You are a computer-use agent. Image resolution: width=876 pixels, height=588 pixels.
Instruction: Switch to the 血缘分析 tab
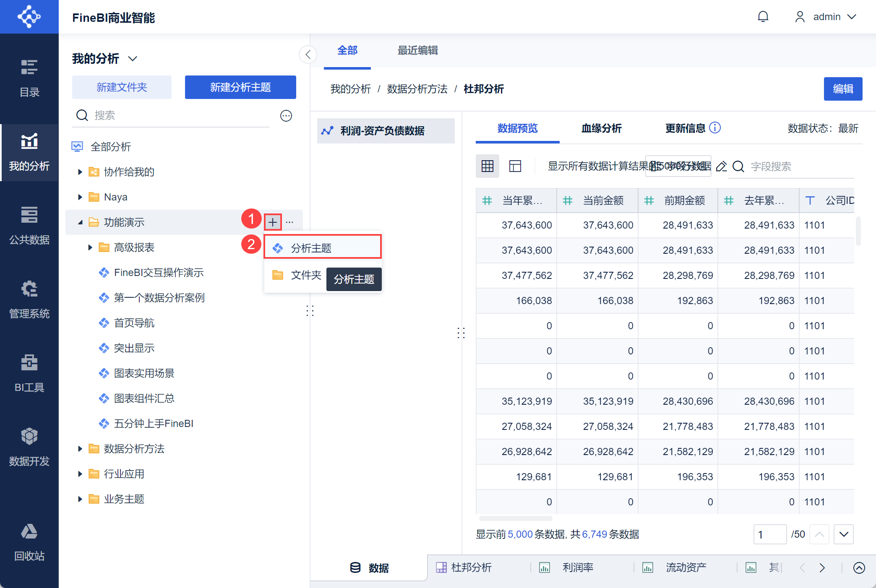point(601,128)
